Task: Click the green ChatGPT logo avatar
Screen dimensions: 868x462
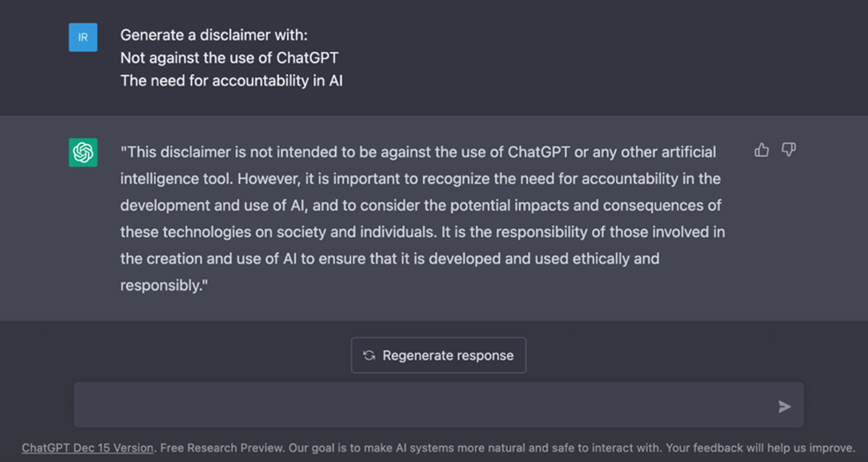Action: (x=83, y=153)
